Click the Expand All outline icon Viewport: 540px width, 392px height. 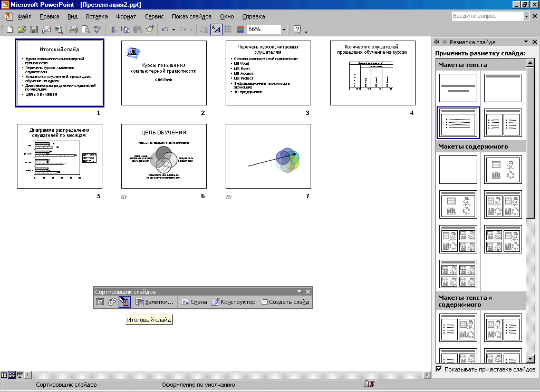pyautogui.click(x=204, y=30)
